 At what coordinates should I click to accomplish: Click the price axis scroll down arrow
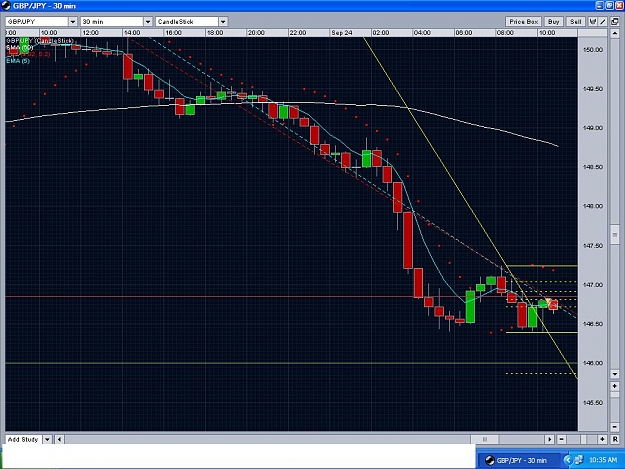614,374
